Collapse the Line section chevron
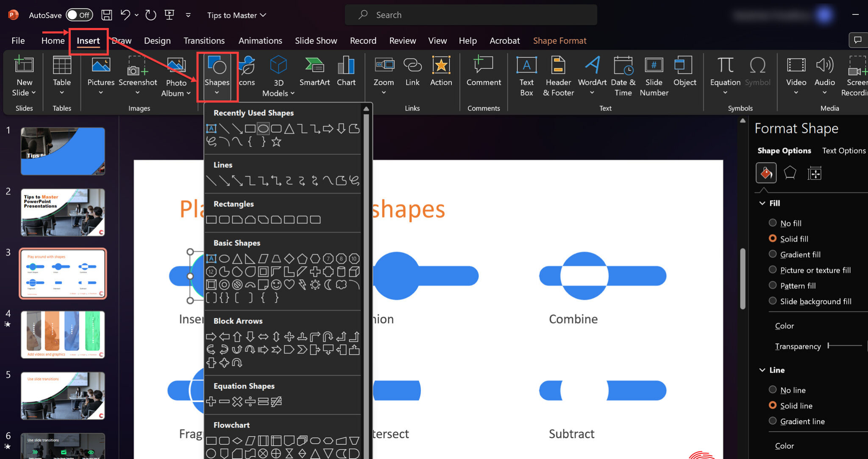The image size is (868, 459). (762, 370)
